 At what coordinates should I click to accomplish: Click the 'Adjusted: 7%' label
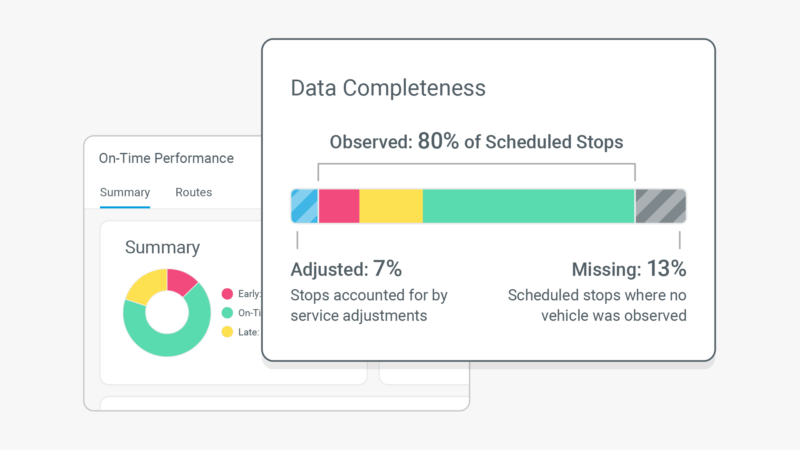pyautogui.click(x=346, y=269)
